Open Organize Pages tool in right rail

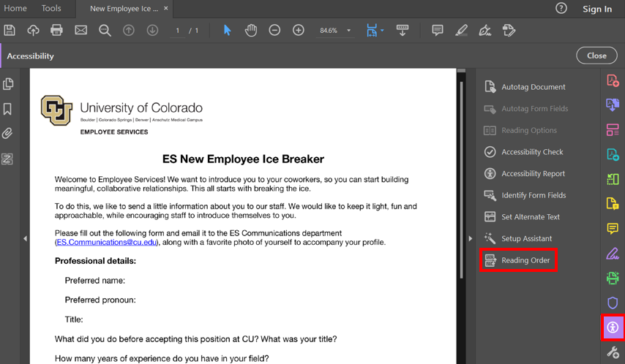click(613, 129)
